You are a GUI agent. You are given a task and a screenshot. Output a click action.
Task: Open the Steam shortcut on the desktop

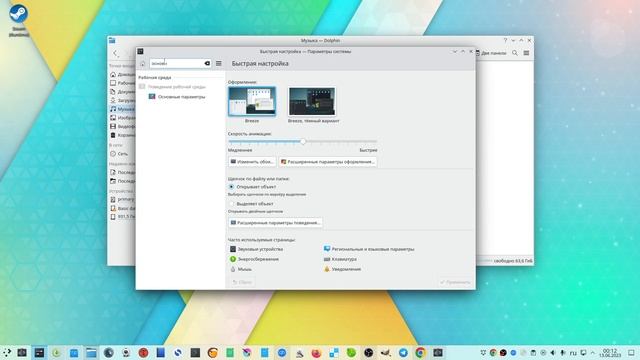(x=18, y=20)
